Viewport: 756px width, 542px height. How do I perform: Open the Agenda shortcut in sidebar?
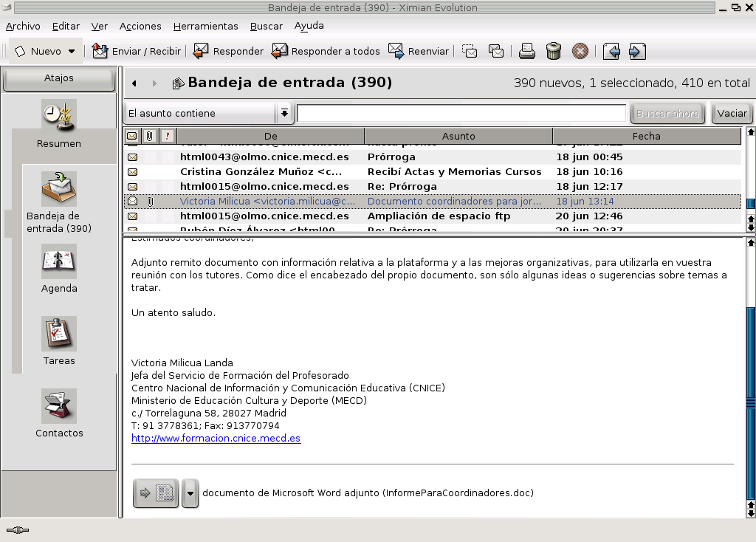click(59, 270)
